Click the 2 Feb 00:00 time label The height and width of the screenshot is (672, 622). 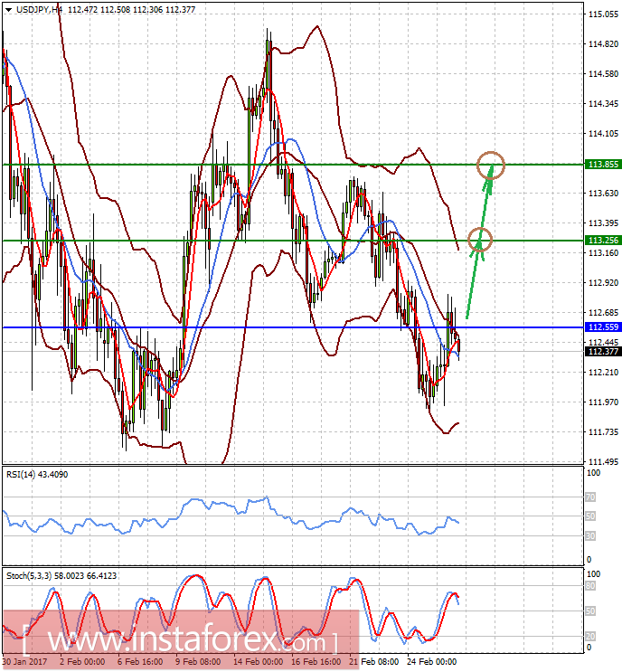(82, 662)
